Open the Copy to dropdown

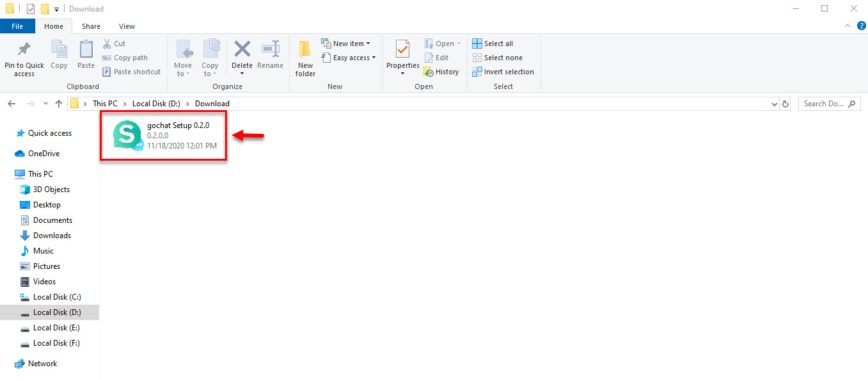click(210, 59)
